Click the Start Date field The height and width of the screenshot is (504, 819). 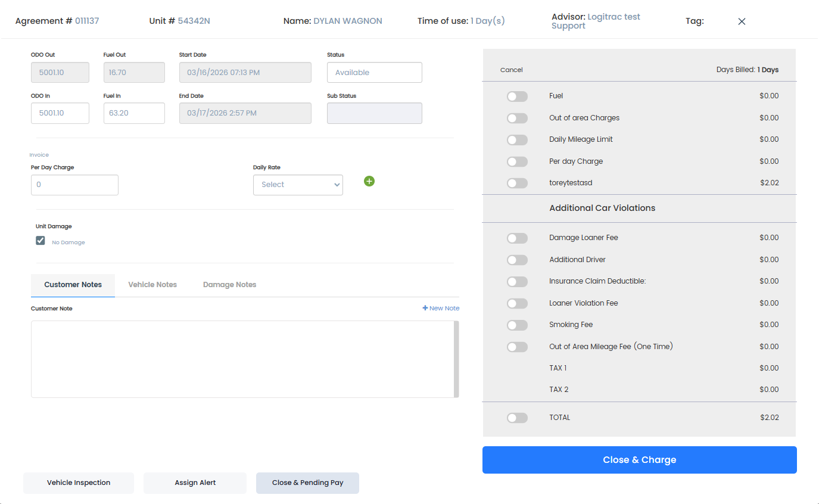245,73
